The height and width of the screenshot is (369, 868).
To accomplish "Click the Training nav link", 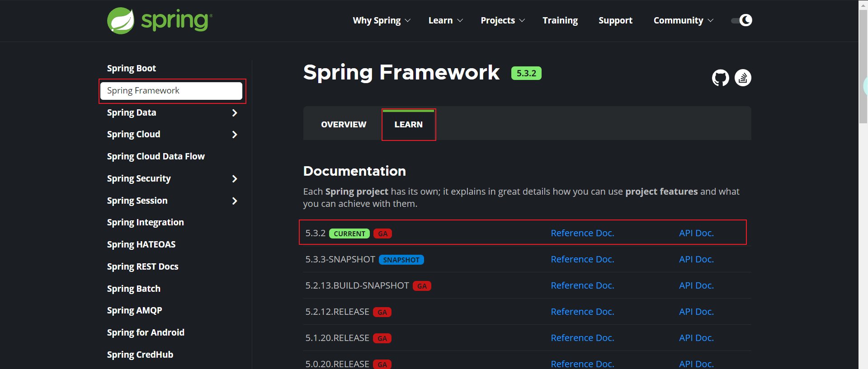I will click(560, 20).
